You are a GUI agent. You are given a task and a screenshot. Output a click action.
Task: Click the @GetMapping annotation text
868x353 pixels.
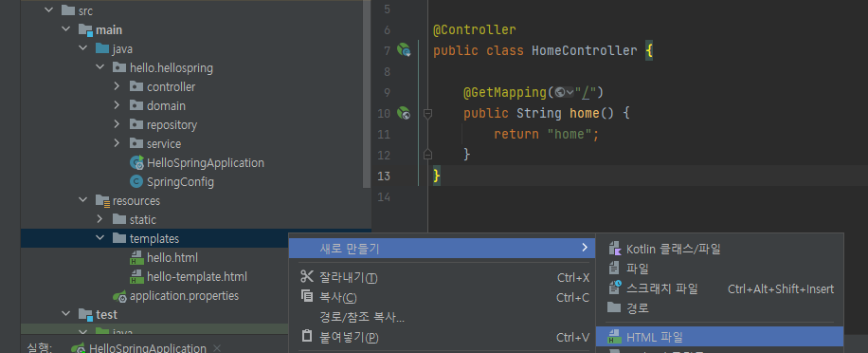pyautogui.click(x=505, y=92)
